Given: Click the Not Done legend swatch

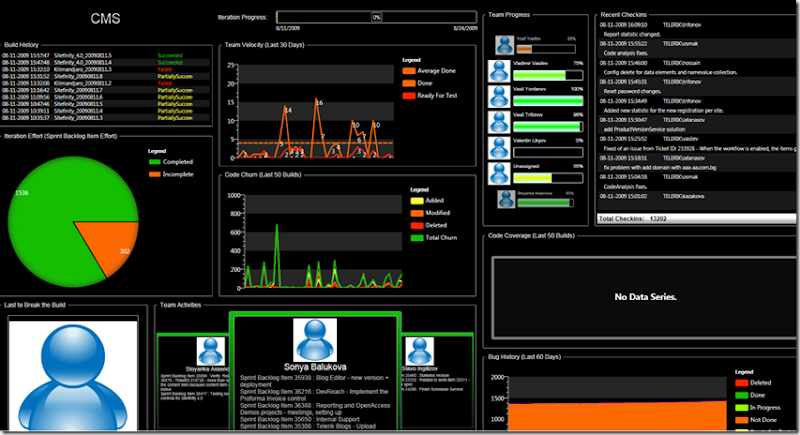Looking at the screenshot, I should coord(741,420).
